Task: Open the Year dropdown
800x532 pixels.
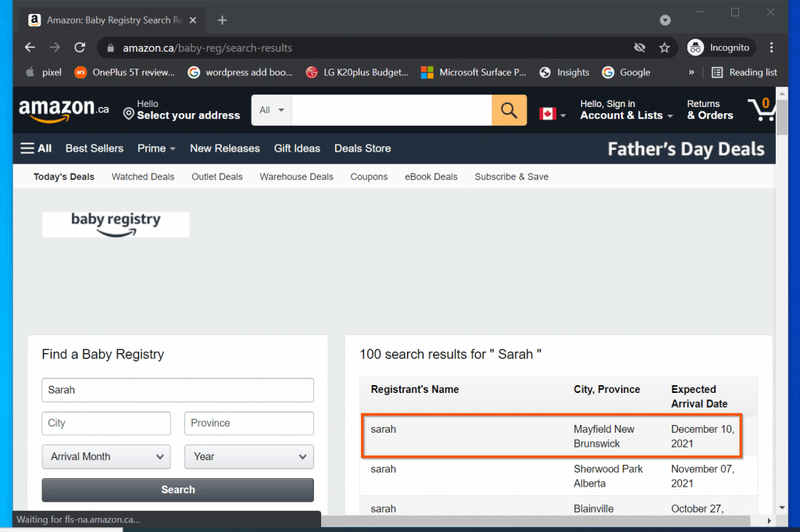Action: pos(249,457)
